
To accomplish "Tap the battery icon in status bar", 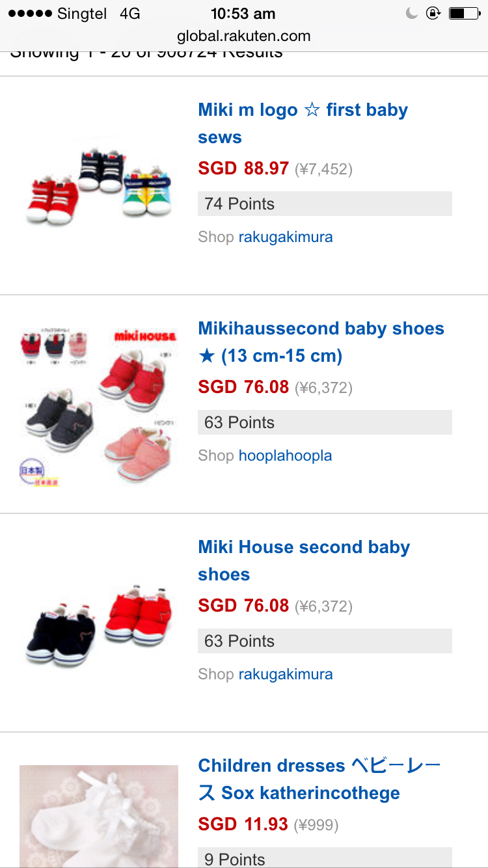I will tap(464, 13).
